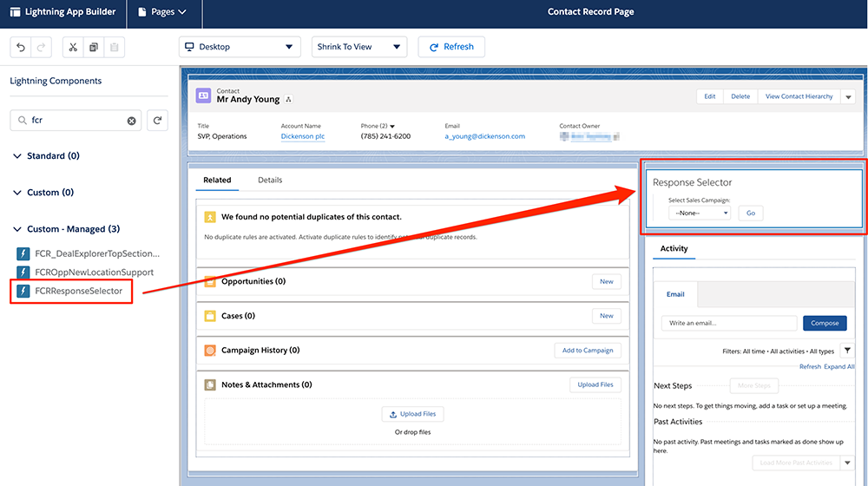The width and height of the screenshot is (868, 486).
Task: Click the hierarchy icon beside Mr Andy Young
Action: coord(288,100)
